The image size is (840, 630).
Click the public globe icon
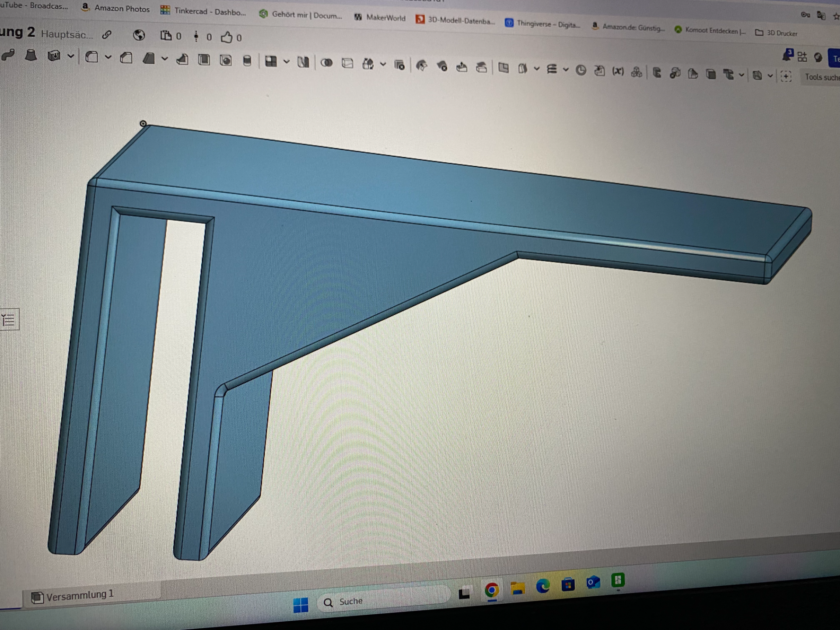click(139, 35)
